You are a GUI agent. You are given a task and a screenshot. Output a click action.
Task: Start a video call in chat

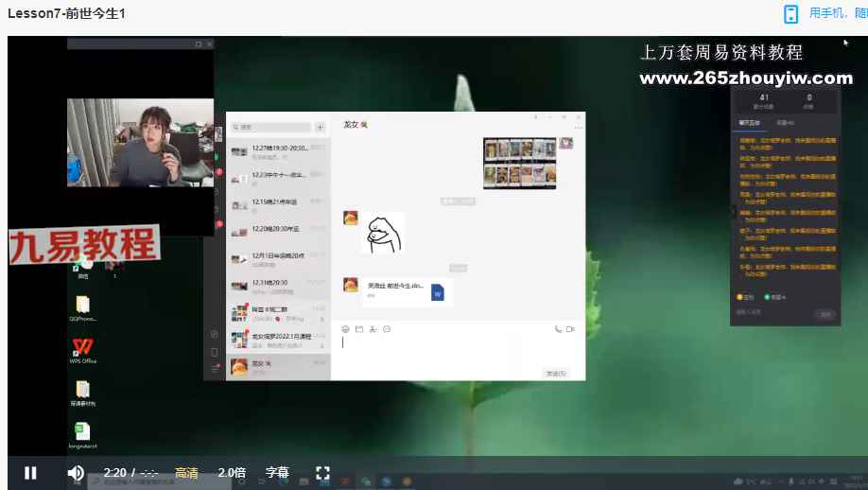[x=571, y=329]
